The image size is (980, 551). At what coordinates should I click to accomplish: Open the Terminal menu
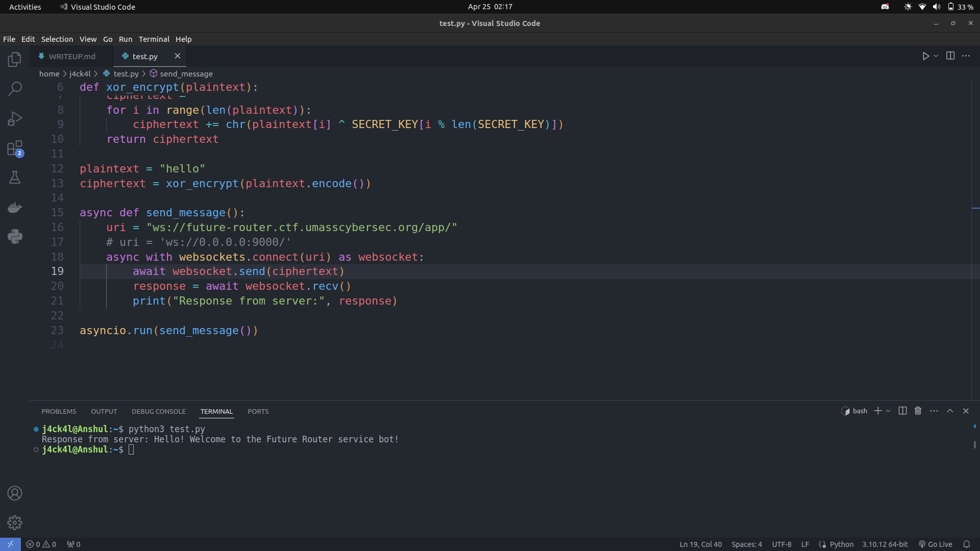coord(154,39)
